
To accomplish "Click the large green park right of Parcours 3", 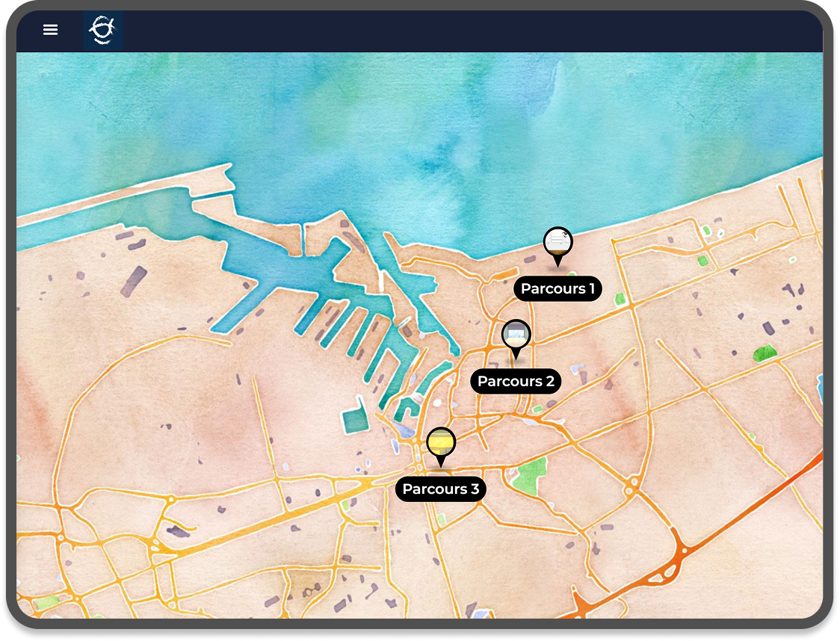I will (532, 472).
